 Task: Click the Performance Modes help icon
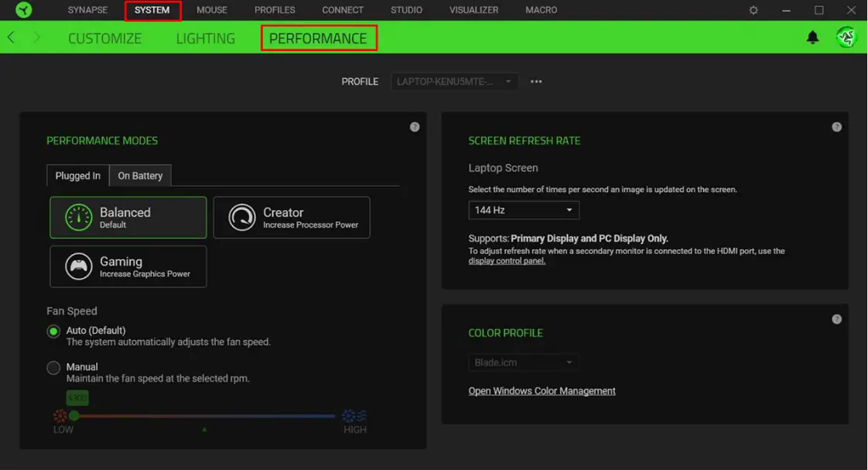click(415, 126)
